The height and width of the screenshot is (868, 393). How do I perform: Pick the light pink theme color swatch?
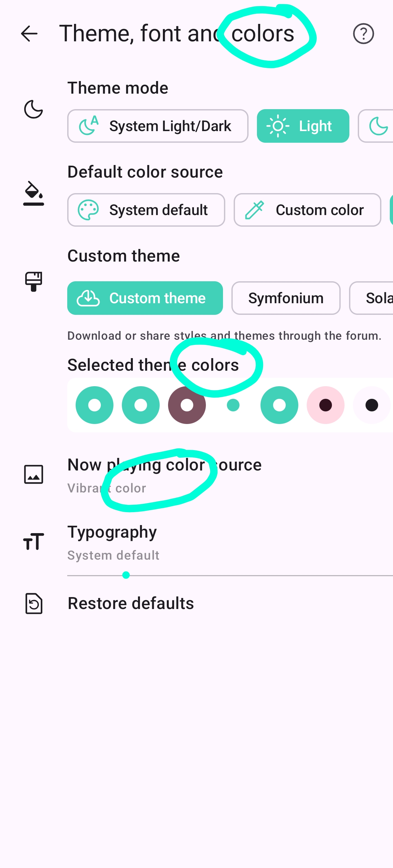(x=325, y=405)
